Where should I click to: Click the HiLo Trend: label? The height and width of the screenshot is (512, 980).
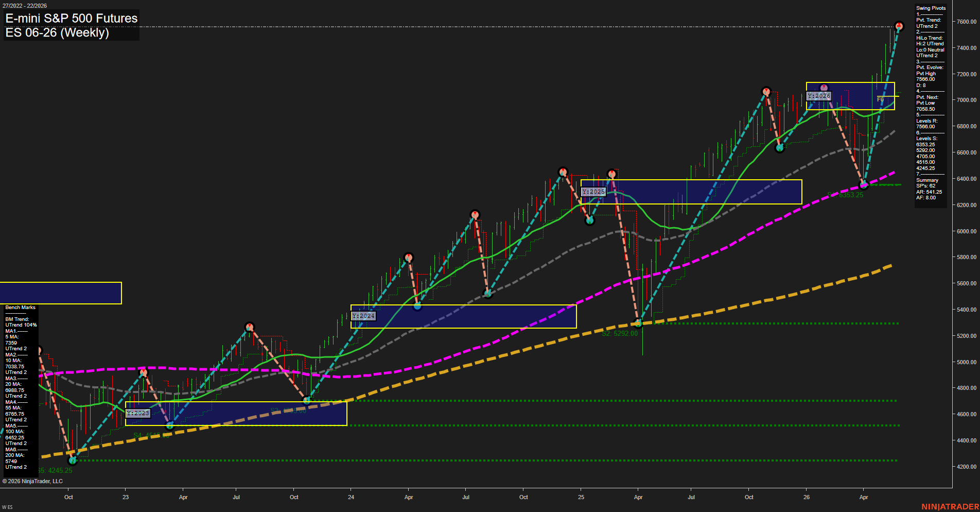[x=929, y=38]
